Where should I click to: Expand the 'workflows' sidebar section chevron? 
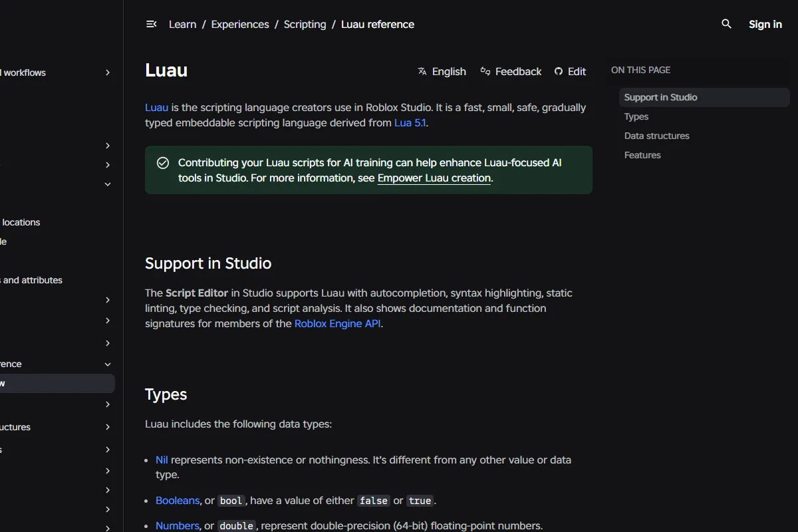click(108, 72)
